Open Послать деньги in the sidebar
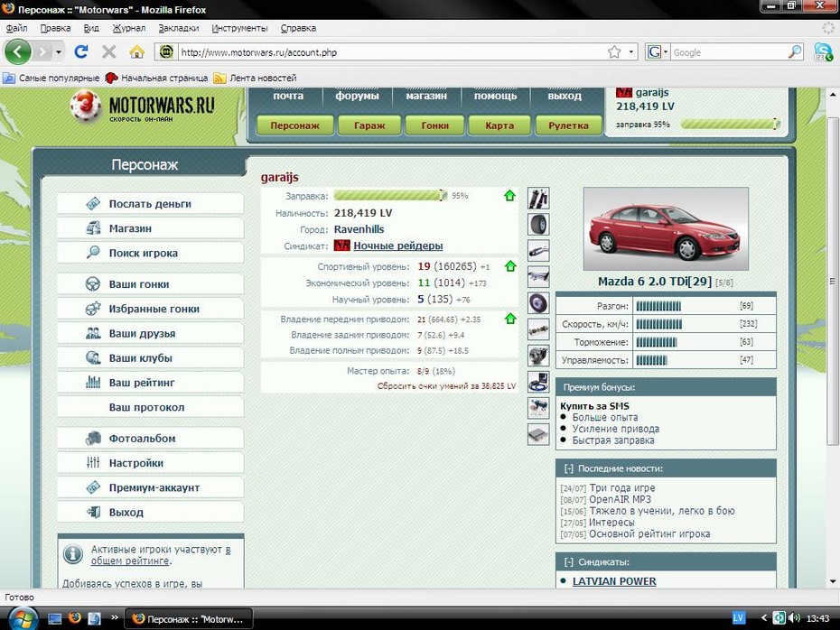The image size is (840, 630). [x=150, y=203]
